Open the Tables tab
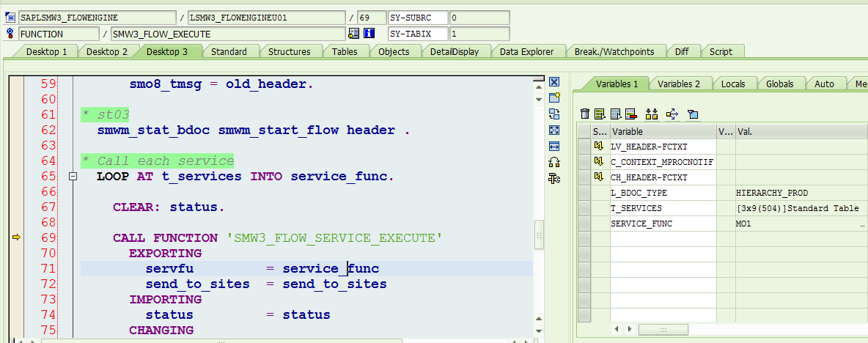The image size is (868, 343). click(345, 51)
